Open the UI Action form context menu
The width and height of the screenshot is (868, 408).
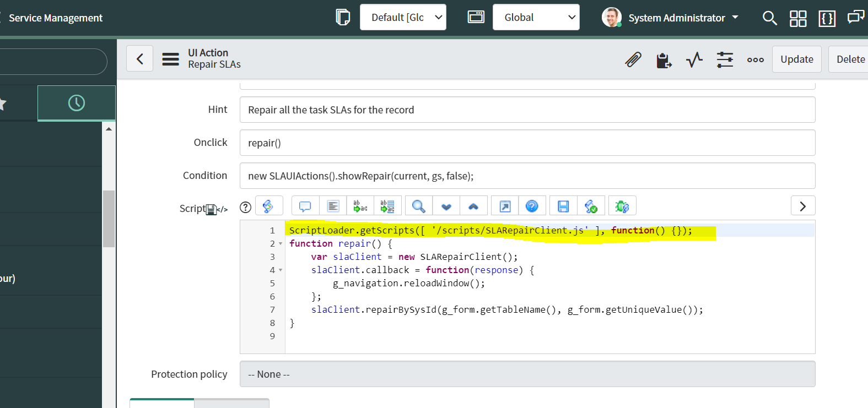(x=170, y=59)
